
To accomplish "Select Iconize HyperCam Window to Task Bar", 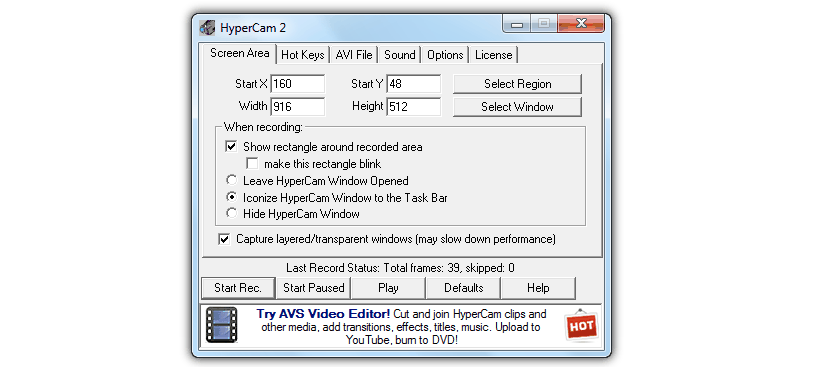I will (x=231, y=197).
